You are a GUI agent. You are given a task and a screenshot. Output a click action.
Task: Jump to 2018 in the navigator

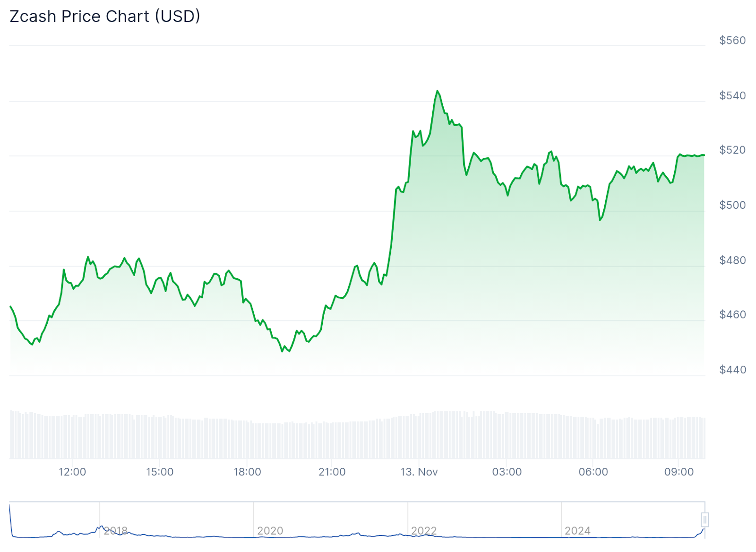(116, 531)
